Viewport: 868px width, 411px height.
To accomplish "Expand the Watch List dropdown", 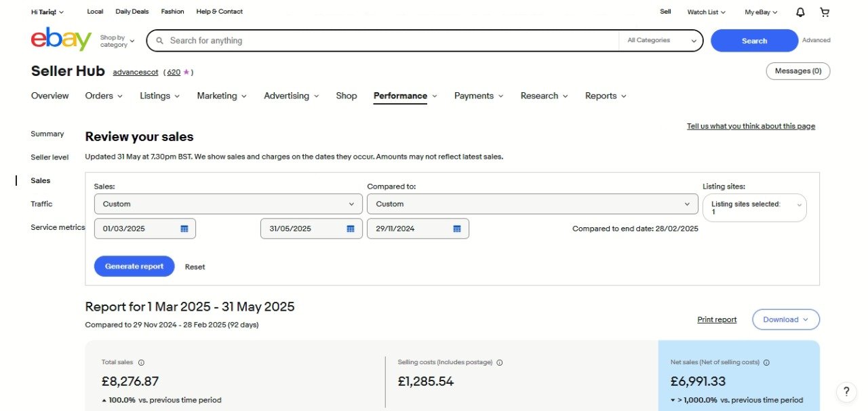I will pos(706,12).
